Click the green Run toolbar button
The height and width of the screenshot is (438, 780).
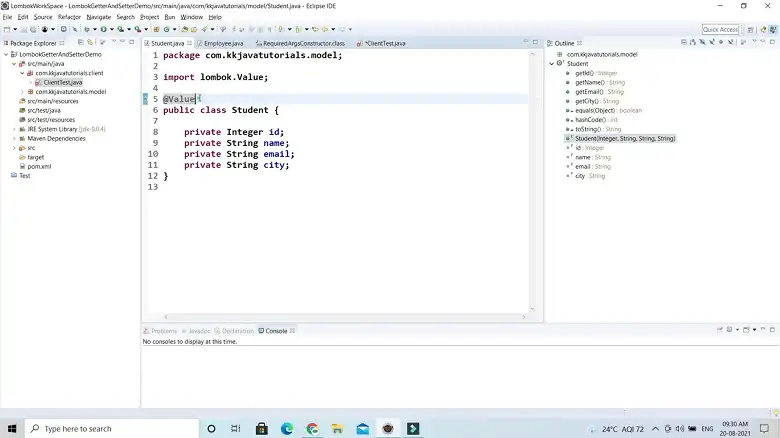point(103,29)
